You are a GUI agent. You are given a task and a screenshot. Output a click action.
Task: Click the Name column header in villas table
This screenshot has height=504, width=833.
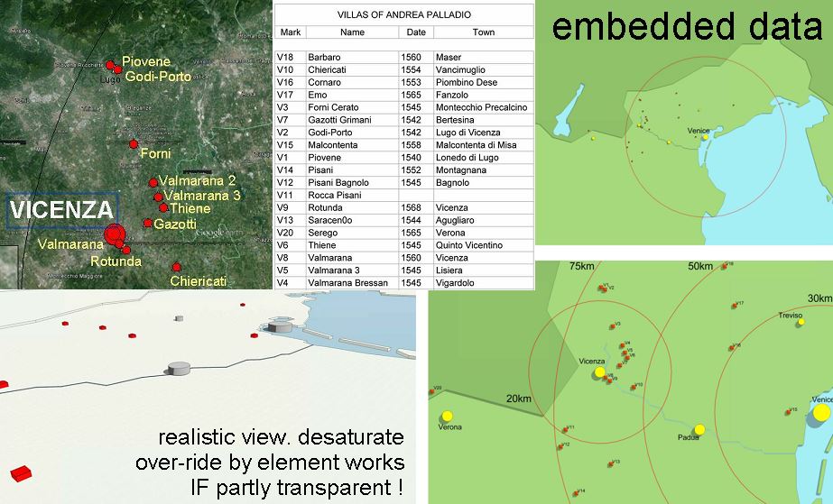[x=352, y=32]
